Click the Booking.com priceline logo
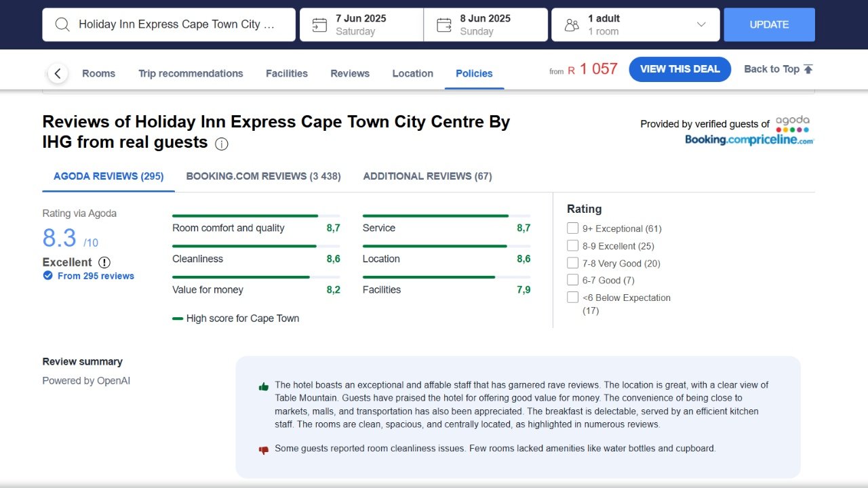 tap(749, 140)
